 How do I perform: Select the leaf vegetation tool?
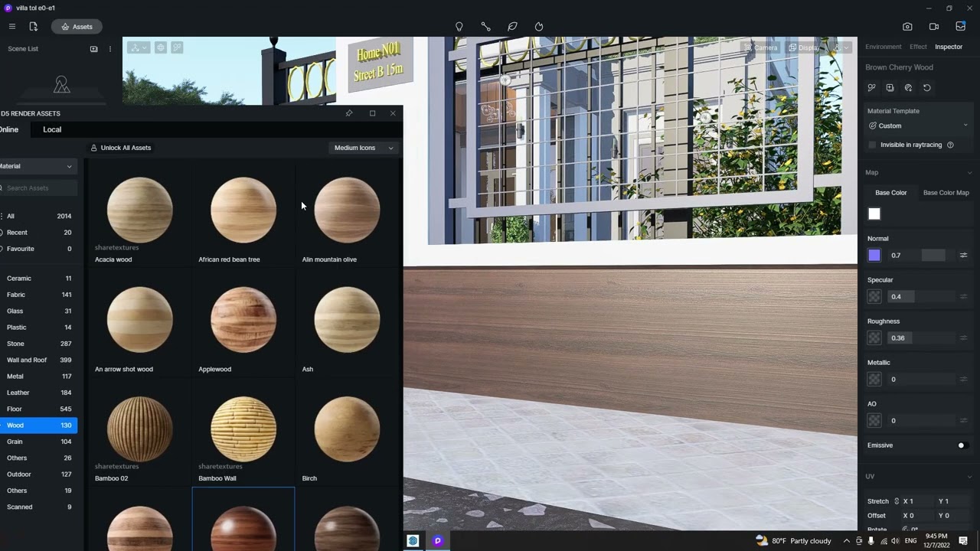pos(512,27)
